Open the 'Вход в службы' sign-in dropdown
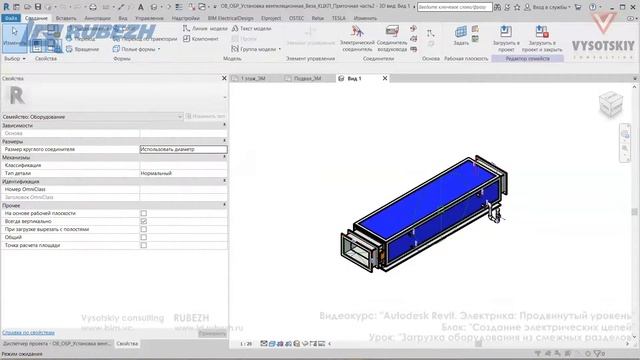Screen dimensions: 640x360 pos(548,7)
